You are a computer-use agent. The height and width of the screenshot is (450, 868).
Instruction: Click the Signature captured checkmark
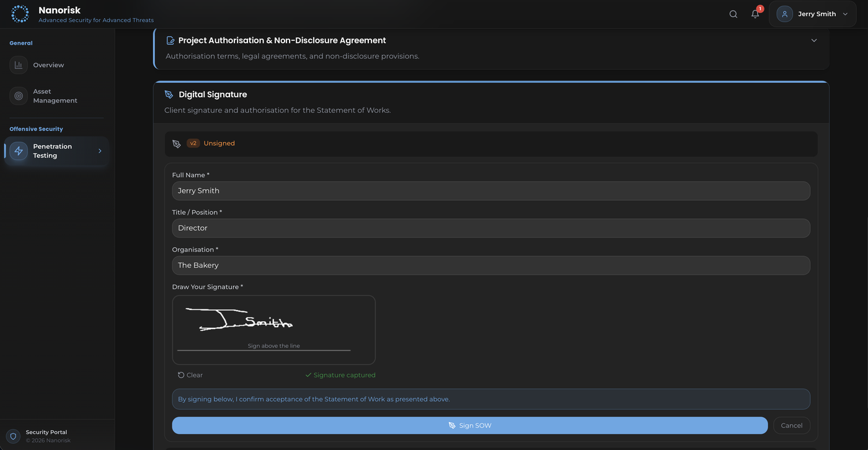tap(308, 375)
